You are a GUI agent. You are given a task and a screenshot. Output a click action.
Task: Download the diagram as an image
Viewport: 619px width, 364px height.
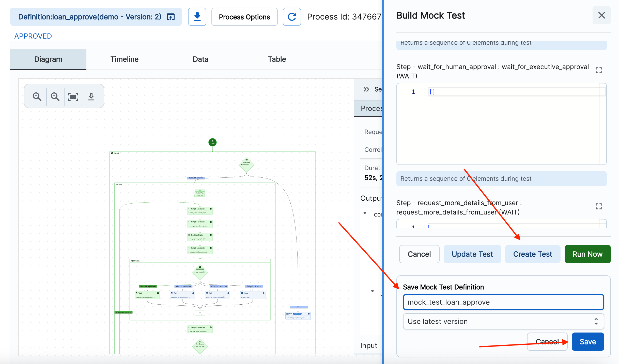point(91,97)
